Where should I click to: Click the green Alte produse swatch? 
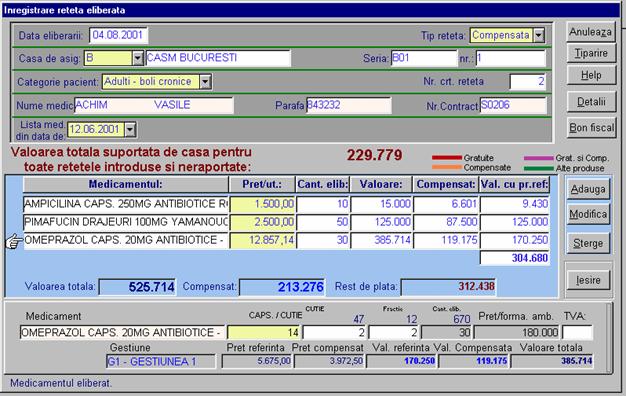pos(539,168)
